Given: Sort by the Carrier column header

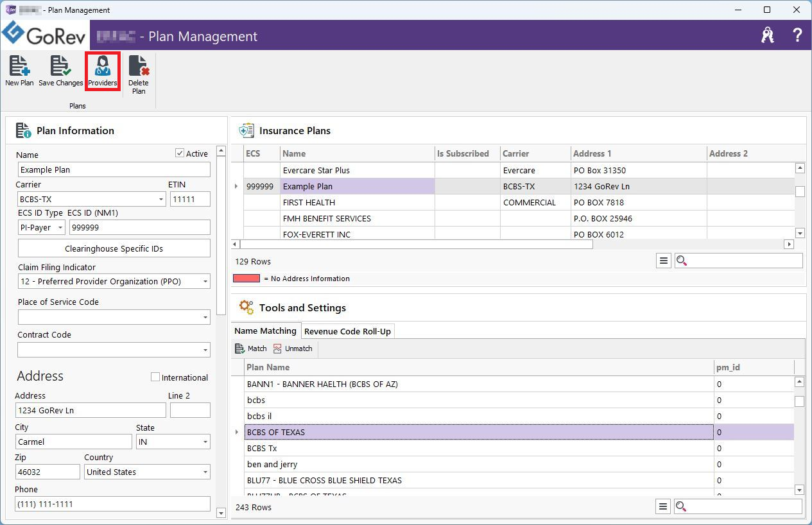Looking at the screenshot, I should pos(535,153).
